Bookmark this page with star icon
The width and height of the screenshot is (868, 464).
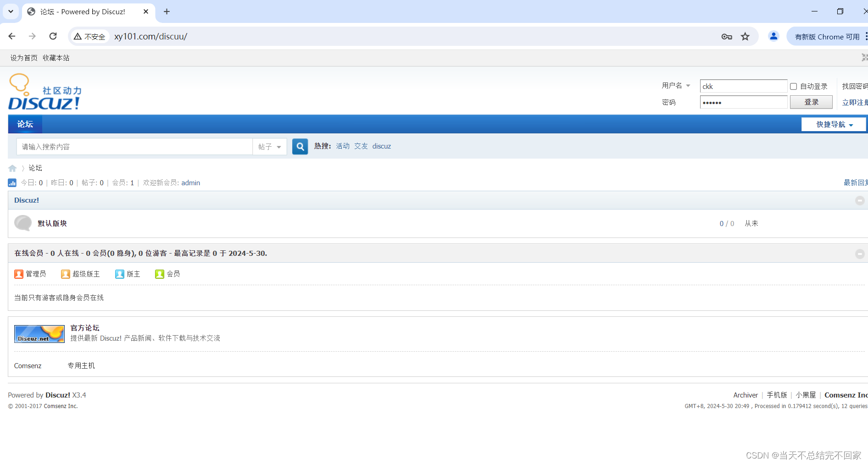745,37
